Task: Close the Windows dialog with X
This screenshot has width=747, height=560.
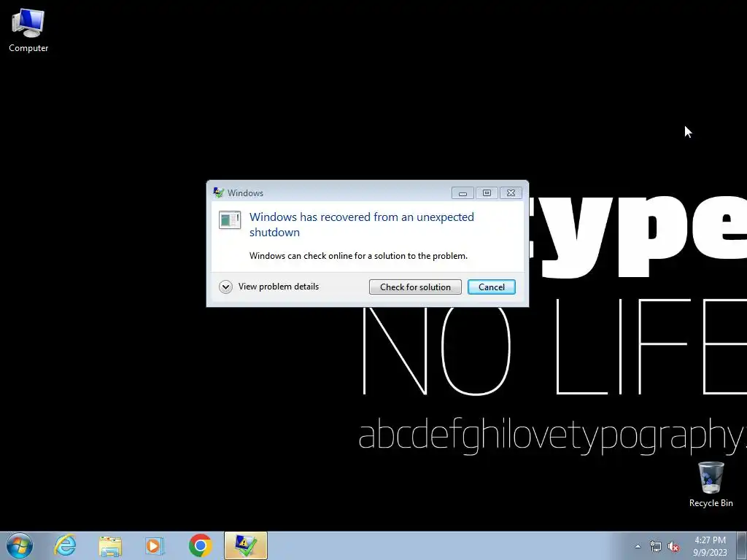Action: [511, 192]
